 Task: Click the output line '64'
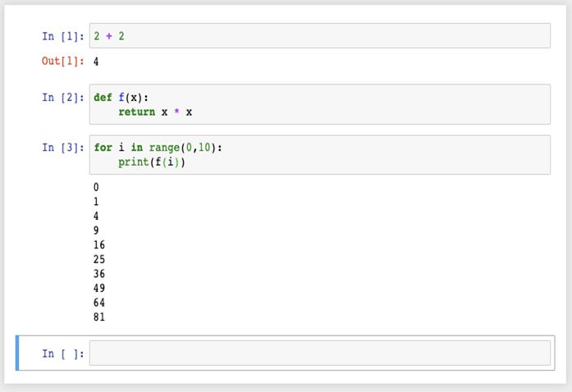click(x=99, y=303)
